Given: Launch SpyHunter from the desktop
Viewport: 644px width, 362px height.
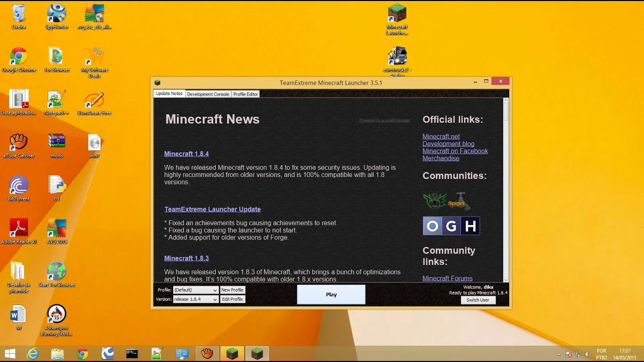Looking at the screenshot, I should (56, 17).
